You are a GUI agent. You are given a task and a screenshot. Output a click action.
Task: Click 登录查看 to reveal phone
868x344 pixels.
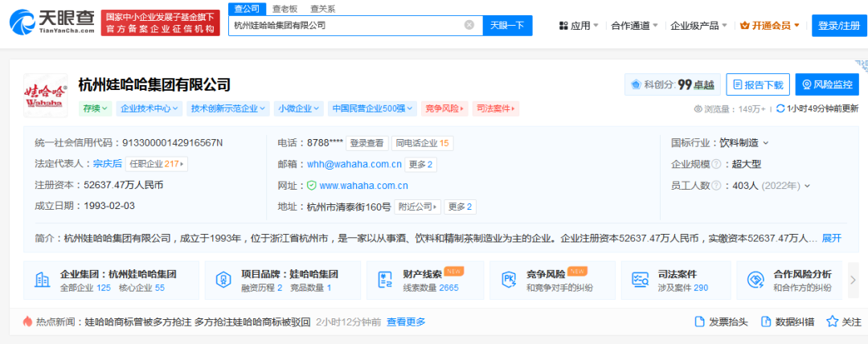367,143
